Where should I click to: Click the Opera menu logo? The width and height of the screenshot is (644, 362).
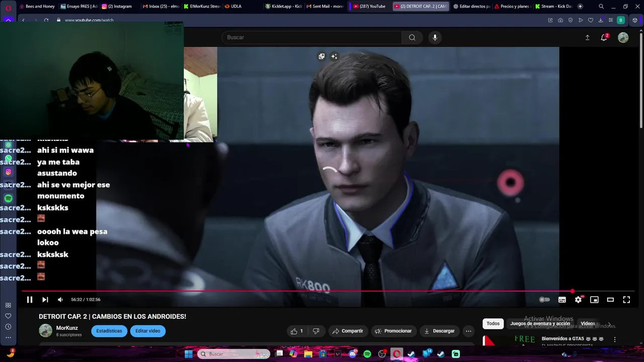pos(8,8)
